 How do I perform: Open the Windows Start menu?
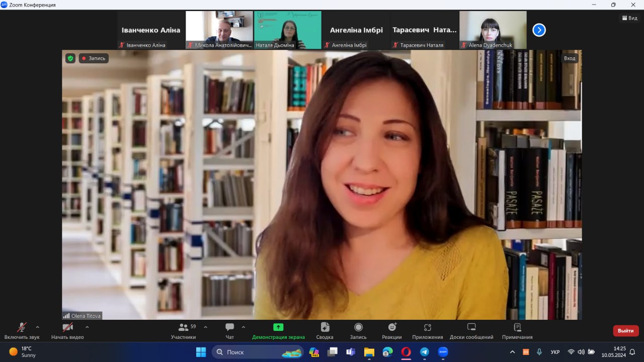click(x=201, y=352)
